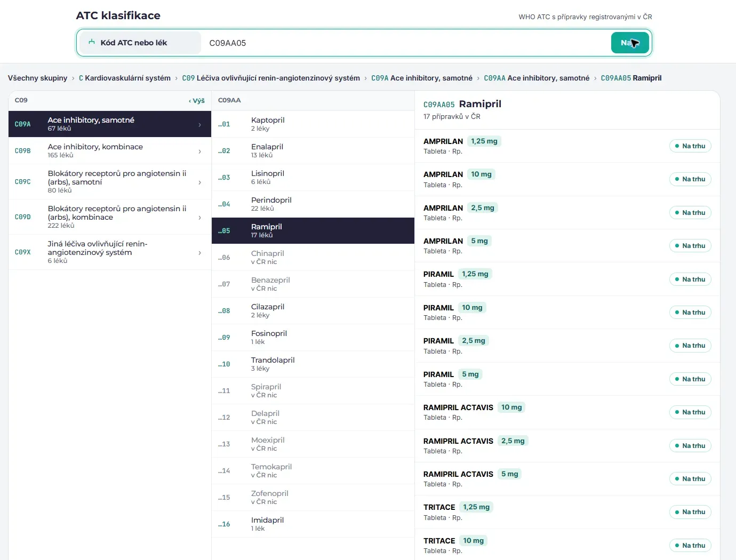This screenshot has height=560, width=736.
Task: Open the Všechny skupiny breadcrumb
Action: coord(37,78)
